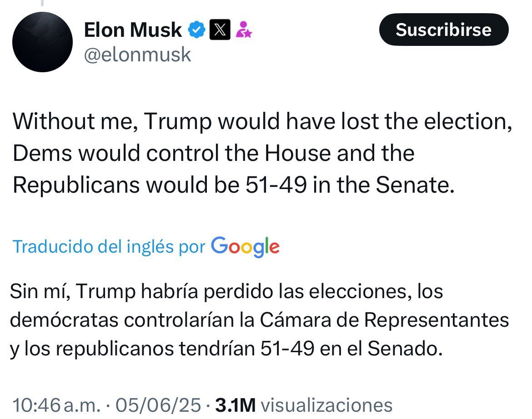
Task: Open Elon Musk's profile avatar
Action: click(x=42, y=42)
